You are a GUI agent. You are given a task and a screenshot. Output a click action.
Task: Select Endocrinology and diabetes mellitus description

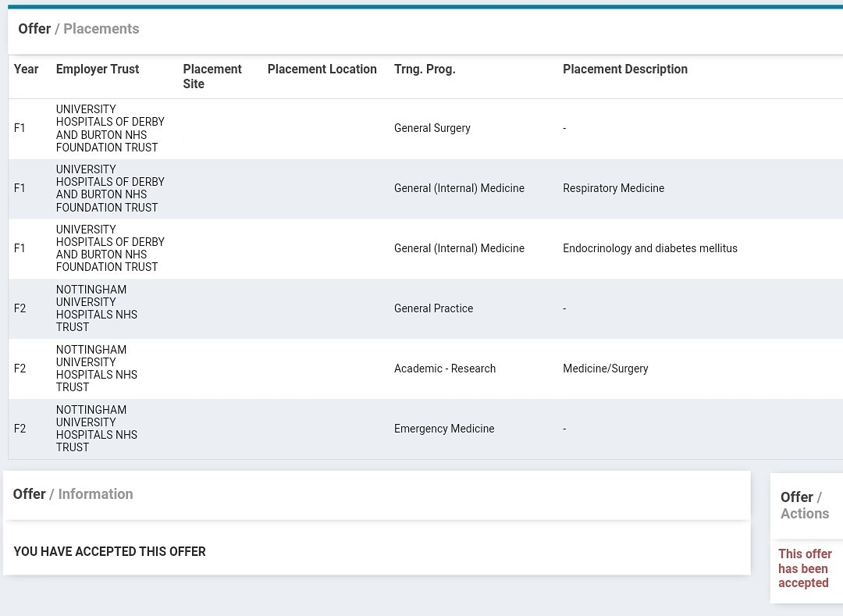tap(650, 248)
